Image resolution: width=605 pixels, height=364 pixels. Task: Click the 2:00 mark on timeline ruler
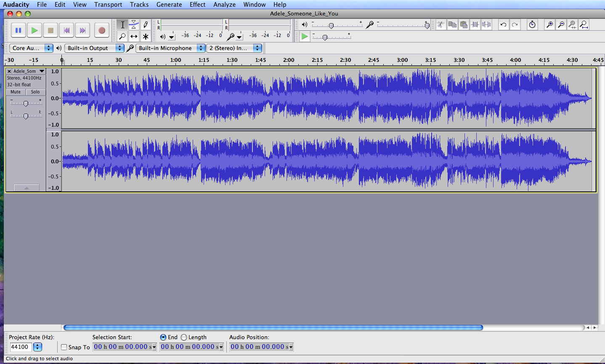point(289,60)
